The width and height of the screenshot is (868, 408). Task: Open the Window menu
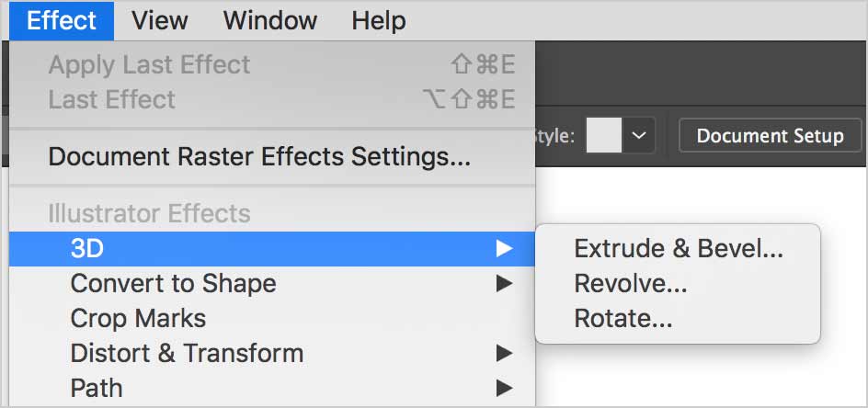click(x=270, y=21)
